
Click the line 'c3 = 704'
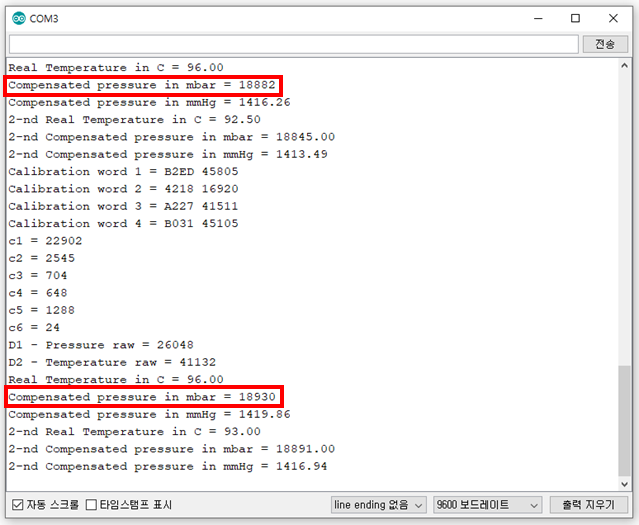click(x=38, y=276)
